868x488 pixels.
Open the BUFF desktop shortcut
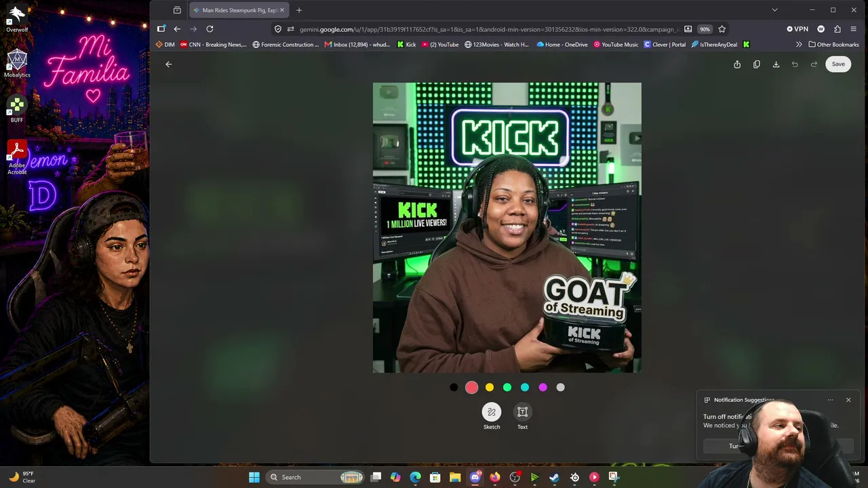coord(17,109)
